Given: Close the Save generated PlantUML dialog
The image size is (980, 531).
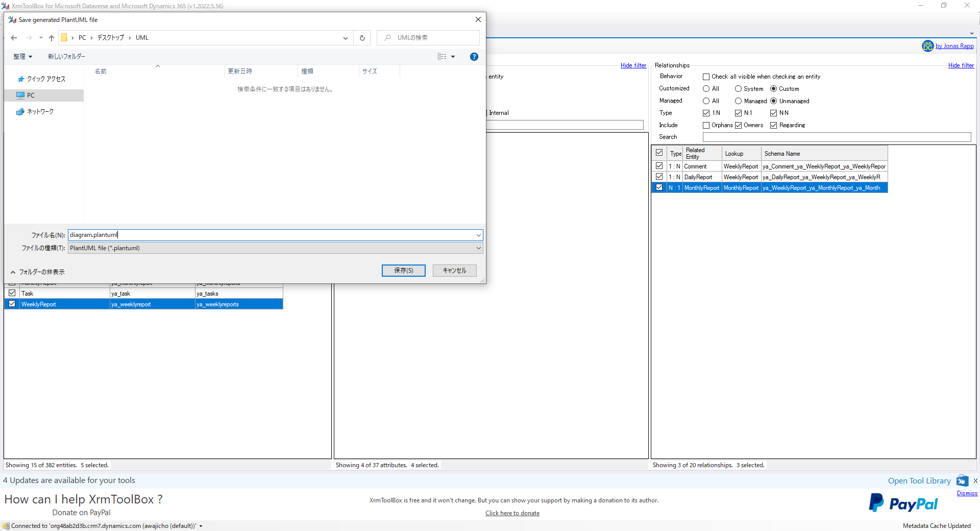Looking at the screenshot, I should (478, 19).
